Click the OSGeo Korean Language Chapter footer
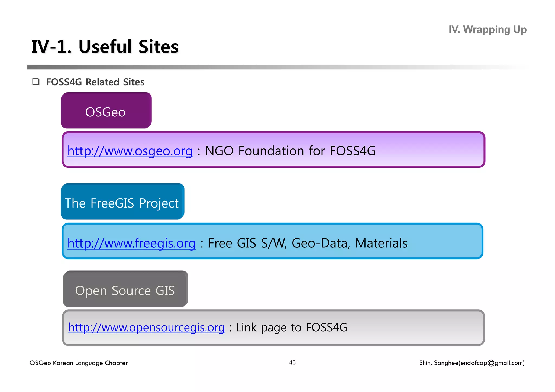The width and height of the screenshot is (555, 392). [x=79, y=363]
